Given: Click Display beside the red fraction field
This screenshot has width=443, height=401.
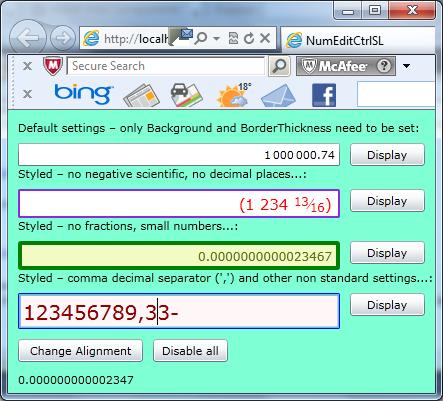Looking at the screenshot, I should point(387,201).
